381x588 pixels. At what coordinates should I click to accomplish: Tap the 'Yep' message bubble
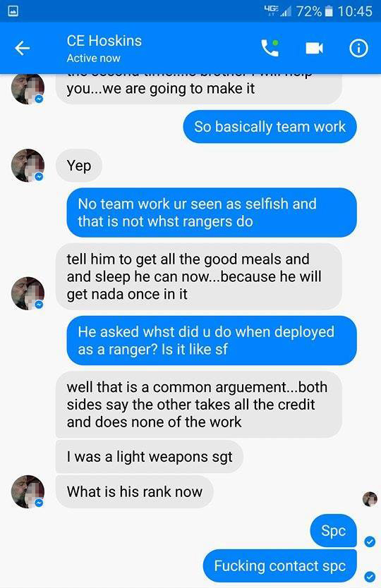(79, 166)
